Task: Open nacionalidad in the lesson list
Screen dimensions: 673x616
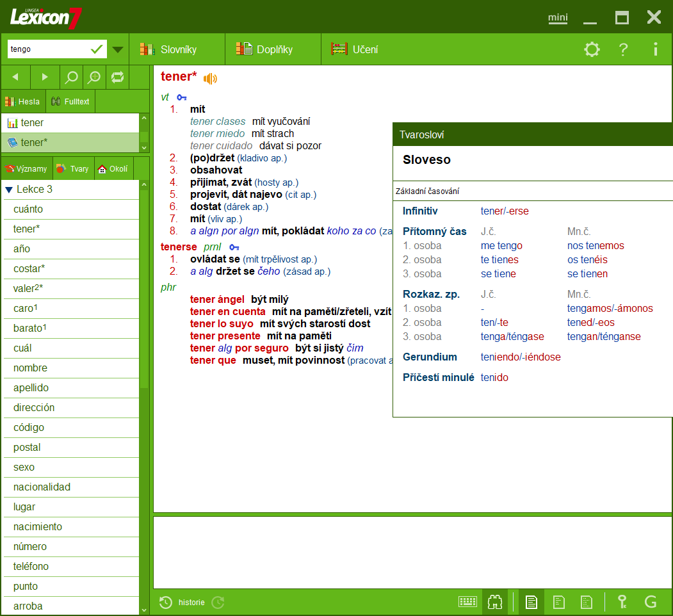Action: (71, 487)
